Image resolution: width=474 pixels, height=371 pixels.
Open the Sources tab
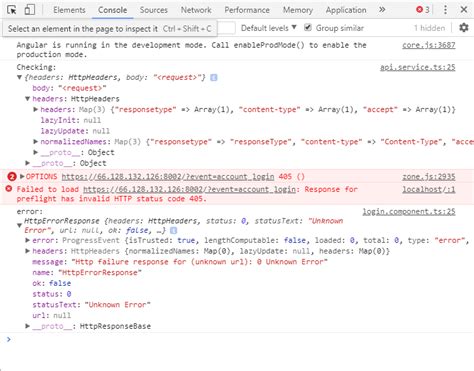(154, 10)
